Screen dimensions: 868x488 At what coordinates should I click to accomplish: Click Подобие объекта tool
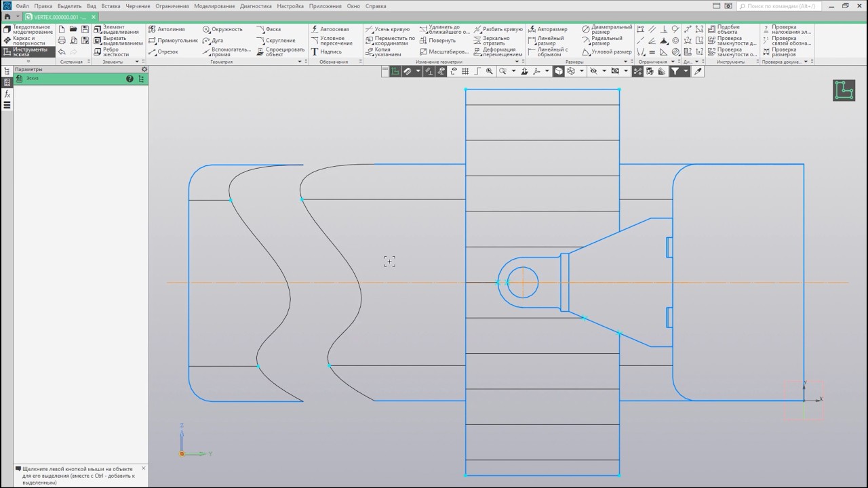(x=723, y=29)
